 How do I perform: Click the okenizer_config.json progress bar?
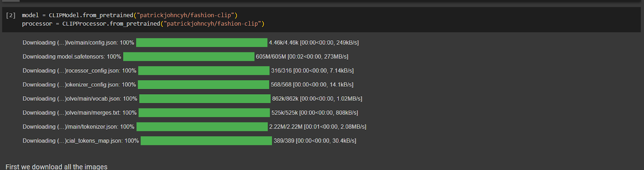203,85
